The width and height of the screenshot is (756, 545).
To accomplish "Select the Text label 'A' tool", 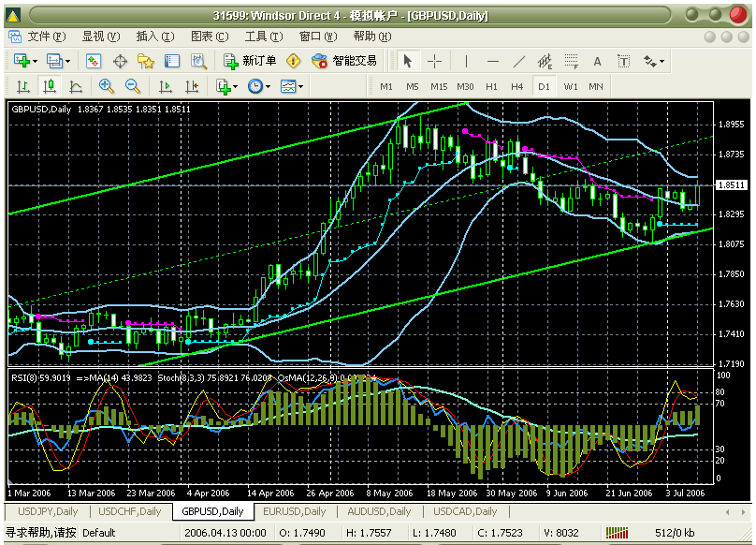I will coord(597,61).
